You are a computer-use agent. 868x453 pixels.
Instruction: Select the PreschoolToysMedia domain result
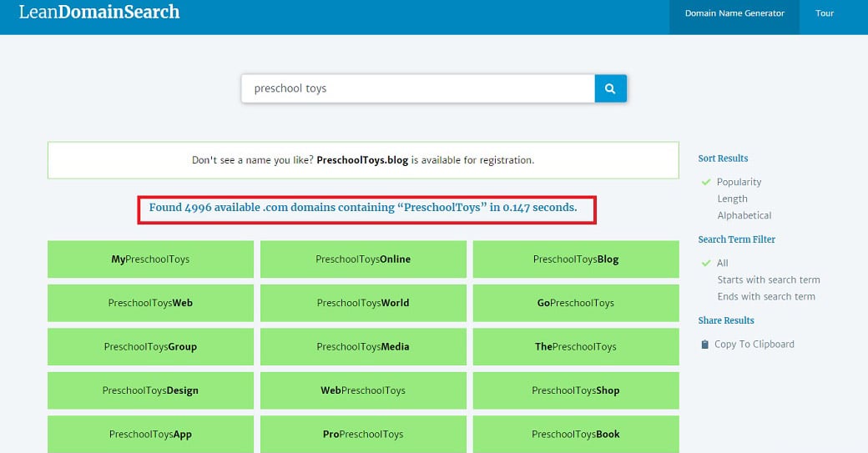[363, 347]
